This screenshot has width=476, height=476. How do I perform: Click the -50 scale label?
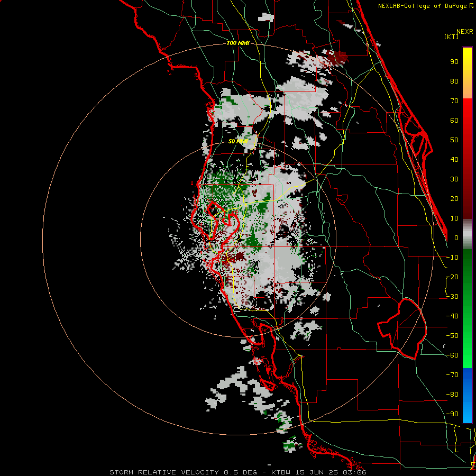tap(452, 336)
